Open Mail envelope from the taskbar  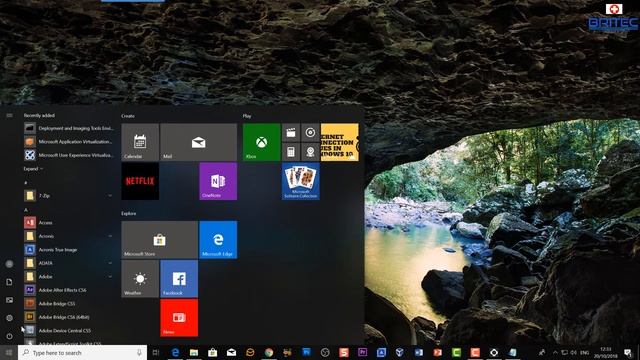[231, 353]
